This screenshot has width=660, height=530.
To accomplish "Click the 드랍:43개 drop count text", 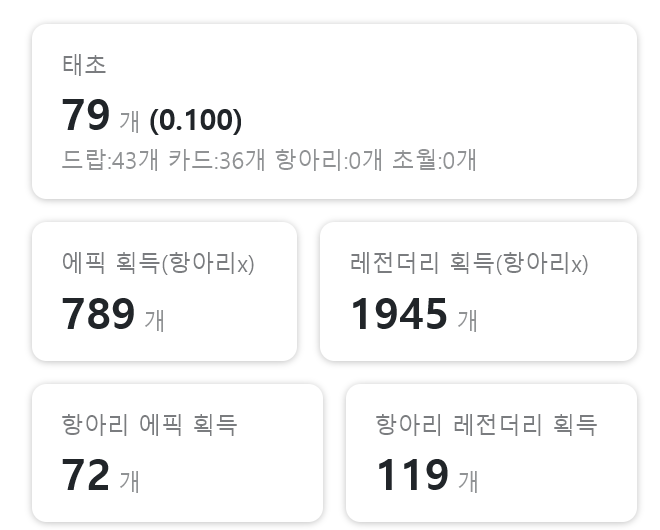I will click(110, 160).
